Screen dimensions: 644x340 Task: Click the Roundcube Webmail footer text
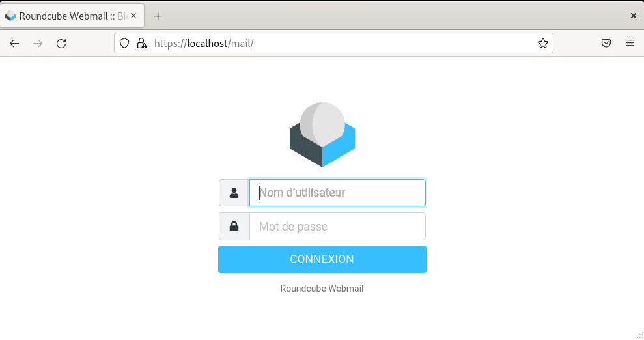pos(322,289)
